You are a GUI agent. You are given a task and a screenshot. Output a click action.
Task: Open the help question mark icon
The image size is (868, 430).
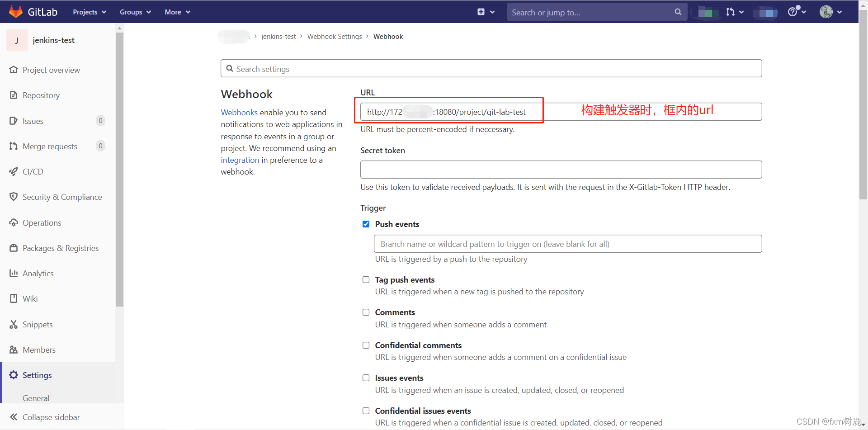point(793,12)
